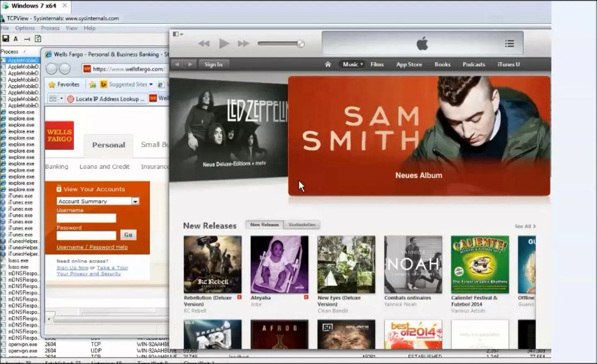Select the New Releases toggle button
Image resolution: width=597 pixels, height=364 pixels.
[265, 225]
